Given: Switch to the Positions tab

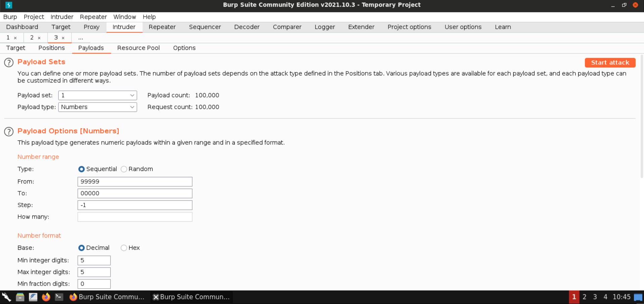Looking at the screenshot, I should tap(51, 48).
